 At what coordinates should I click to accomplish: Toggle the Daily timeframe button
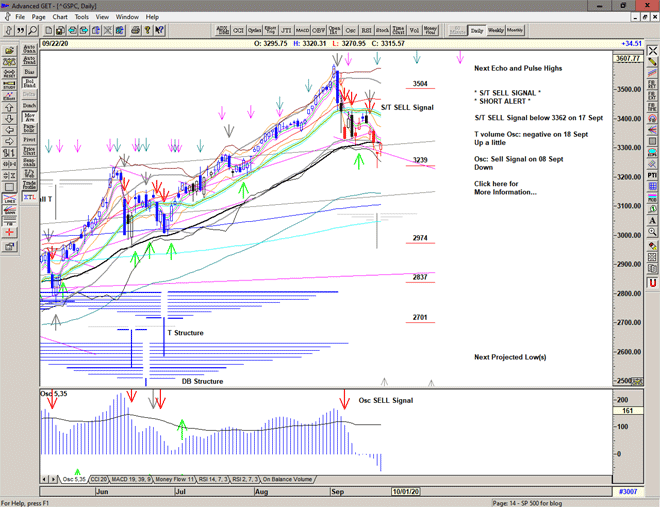[x=477, y=30]
